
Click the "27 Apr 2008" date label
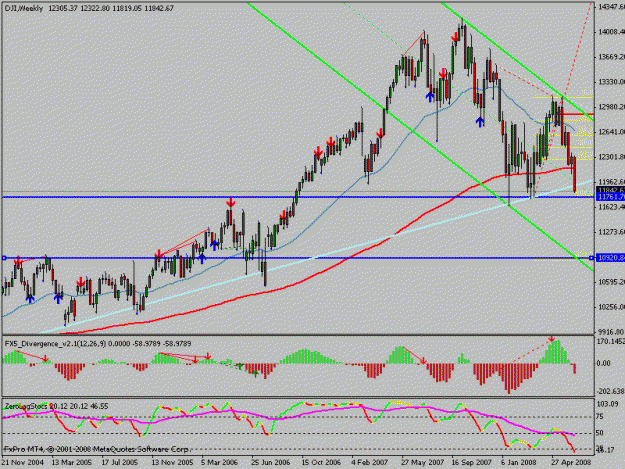click(x=571, y=462)
